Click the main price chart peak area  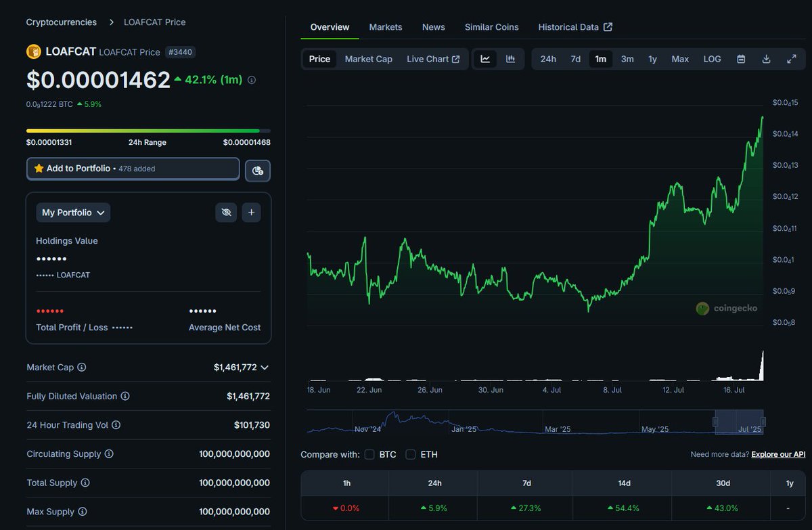(762, 118)
